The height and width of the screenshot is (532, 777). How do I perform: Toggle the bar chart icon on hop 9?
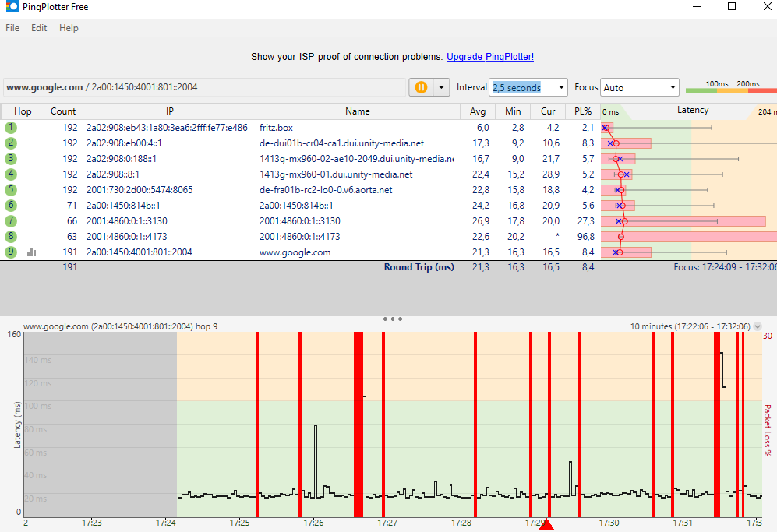(x=32, y=252)
